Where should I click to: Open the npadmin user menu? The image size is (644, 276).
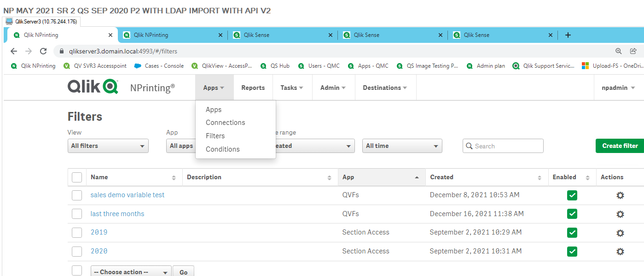[x=618, y=88]
